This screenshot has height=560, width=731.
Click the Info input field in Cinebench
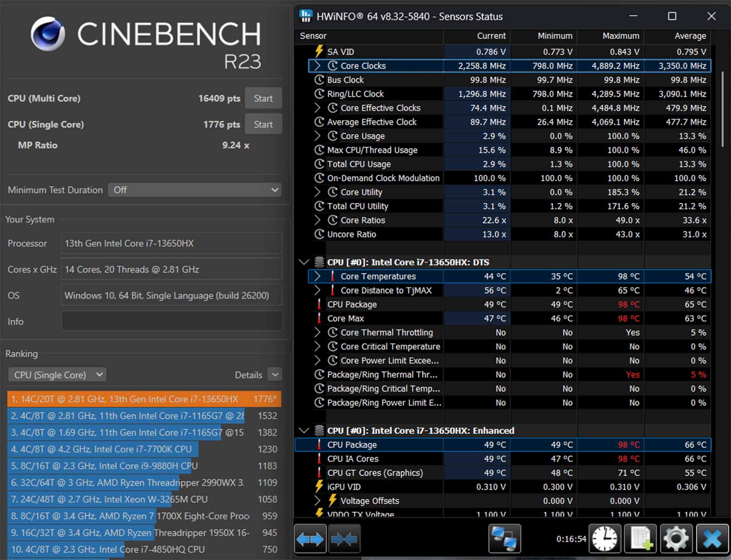[172, 321]
